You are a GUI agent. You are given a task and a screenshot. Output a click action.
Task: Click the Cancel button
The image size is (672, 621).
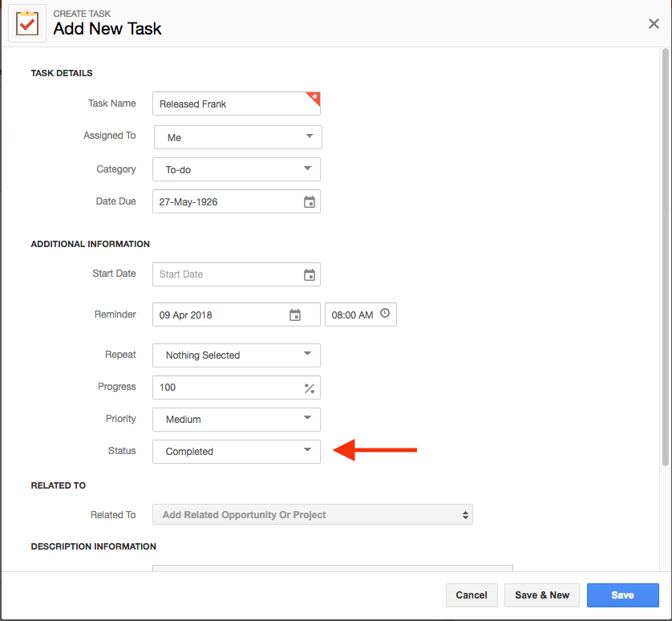pyautogui.click(x=472, y=595)
